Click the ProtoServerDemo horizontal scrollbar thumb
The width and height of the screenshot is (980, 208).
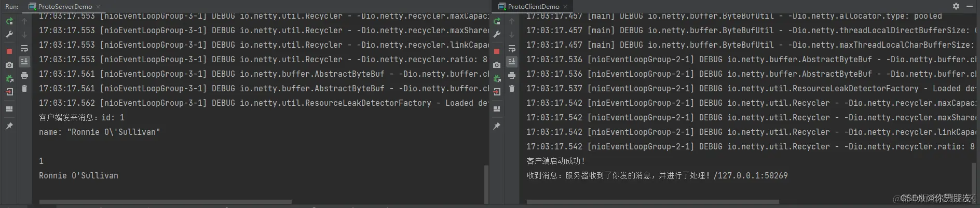(x=165, y=202)
